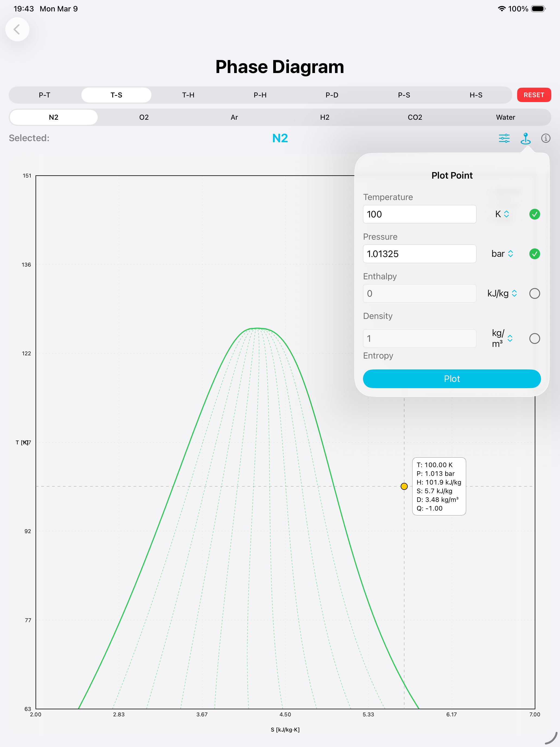560x747 pixels.
Task: Tap the Wi-Fi status icon
Action: coord(502,9)
